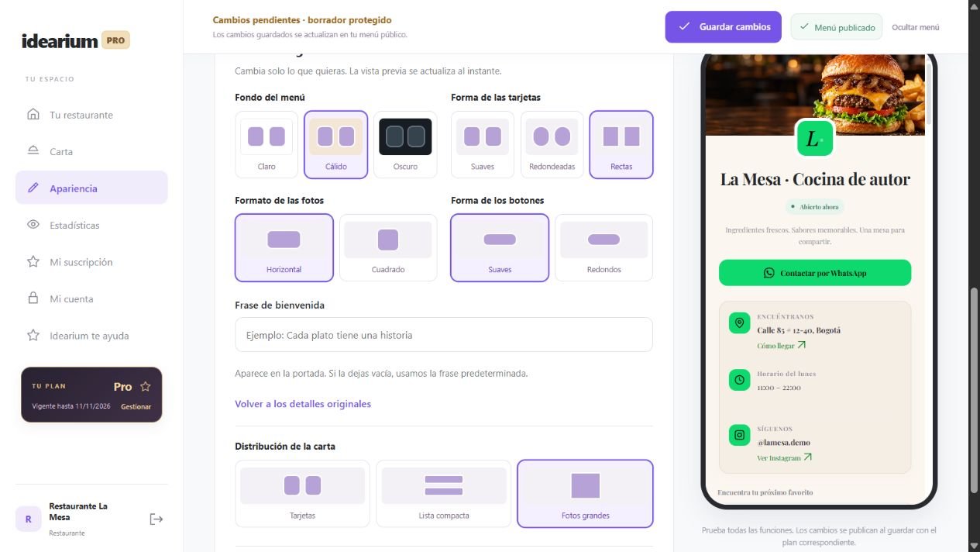Image resolution: width=980 pixels, height=552 pixels.
Task: Select Cálido menu background
Action: 336,145
